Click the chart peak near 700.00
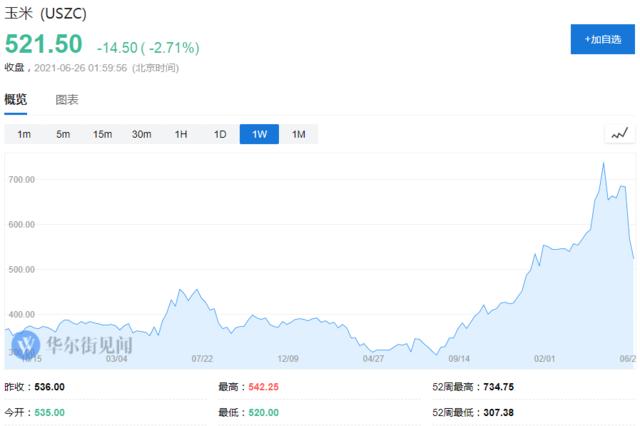 pyautogui.click(x=603, y=163)
